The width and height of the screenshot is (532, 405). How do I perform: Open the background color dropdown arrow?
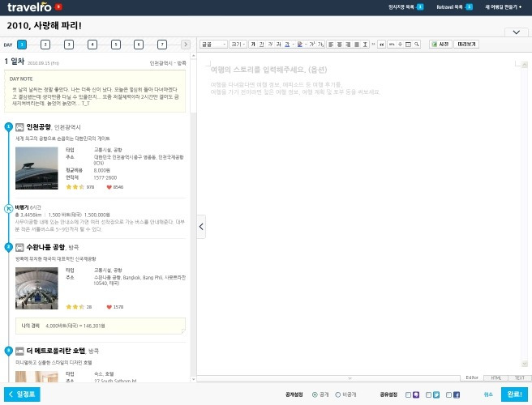(306, 45)
